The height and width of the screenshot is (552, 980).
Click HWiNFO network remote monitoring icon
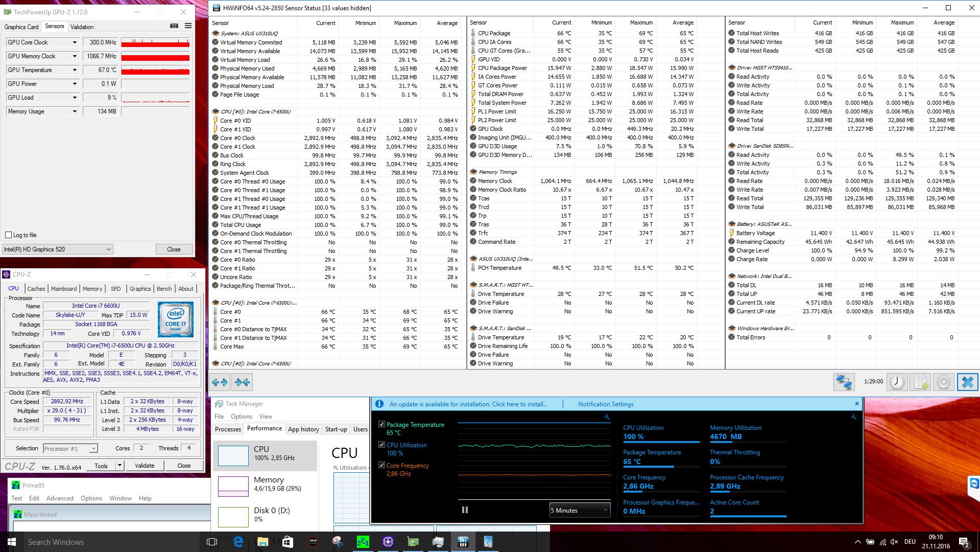coord(844,382)
